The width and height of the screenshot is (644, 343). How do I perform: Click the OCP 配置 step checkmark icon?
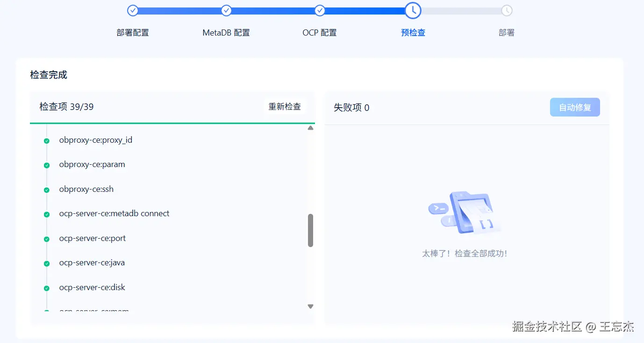(320, 10)
